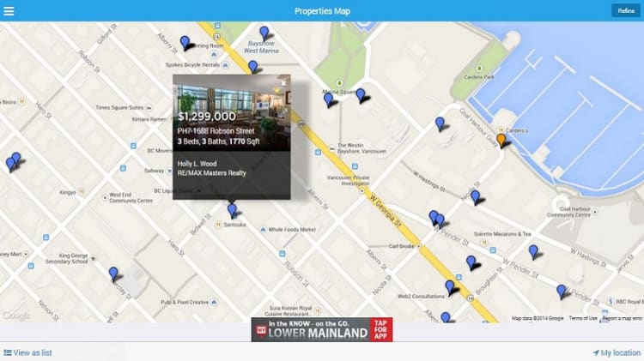Click the PH7-1688 Robson Street address
Viewport: 644px width, 361px height.
coord(216,131)
